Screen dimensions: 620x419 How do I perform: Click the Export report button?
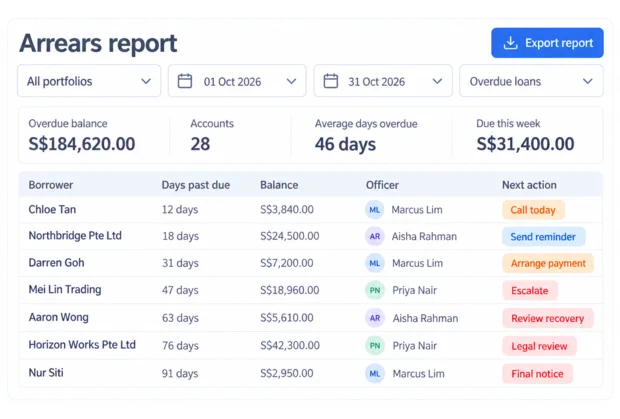[547, 43]
